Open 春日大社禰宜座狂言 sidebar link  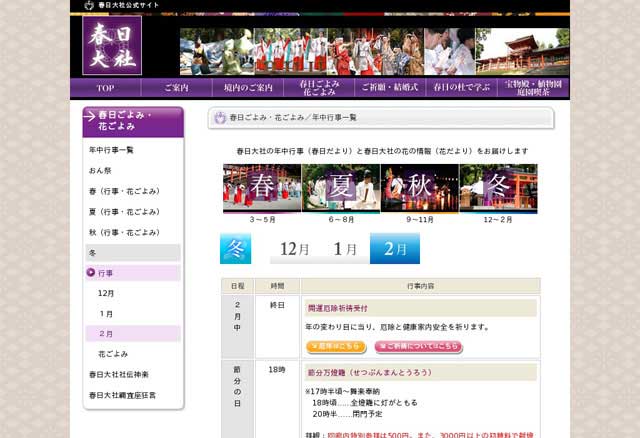(122, 395)
